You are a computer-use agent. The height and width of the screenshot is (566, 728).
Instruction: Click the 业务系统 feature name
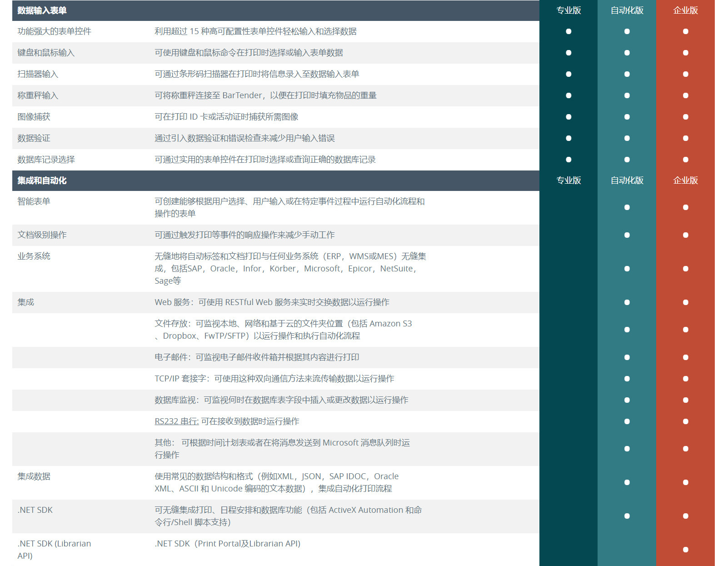[34, 256]
